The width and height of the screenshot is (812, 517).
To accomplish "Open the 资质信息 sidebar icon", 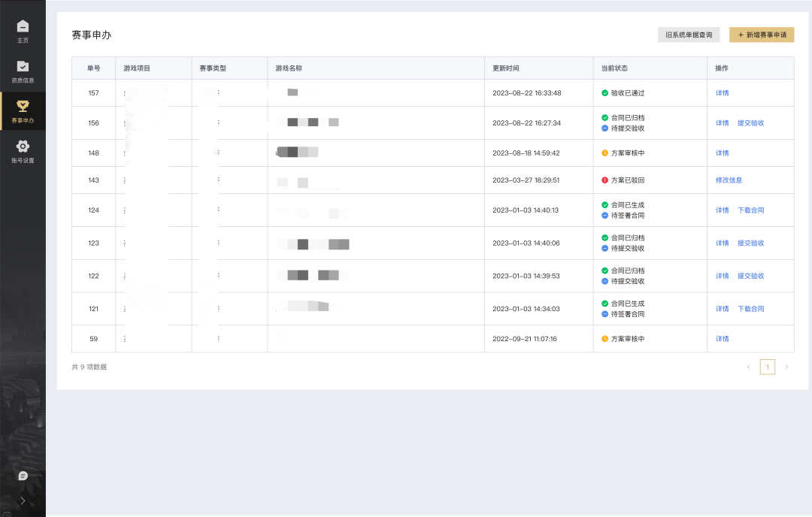I will [23, 67].
